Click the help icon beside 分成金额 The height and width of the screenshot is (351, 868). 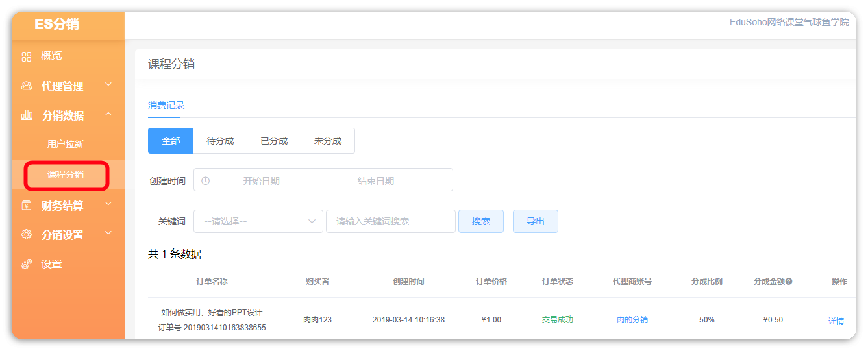[x=789, y=282]
